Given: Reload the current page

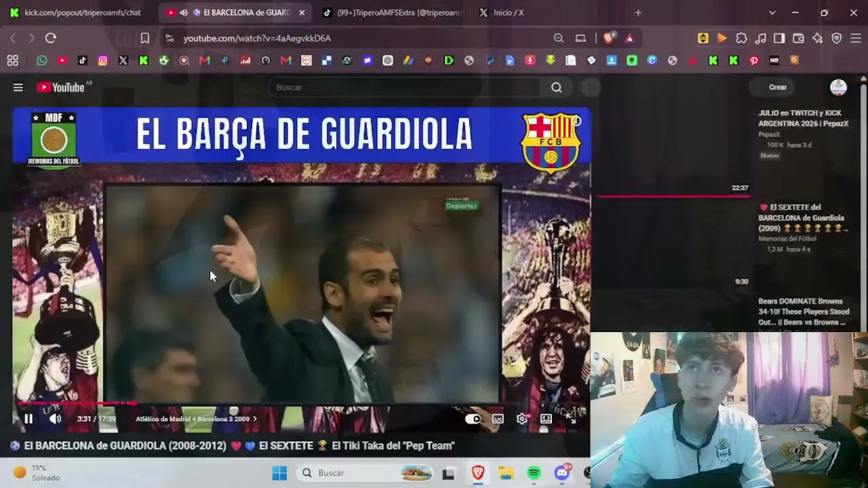Looking at the screenshot, I should coord(51,39).
